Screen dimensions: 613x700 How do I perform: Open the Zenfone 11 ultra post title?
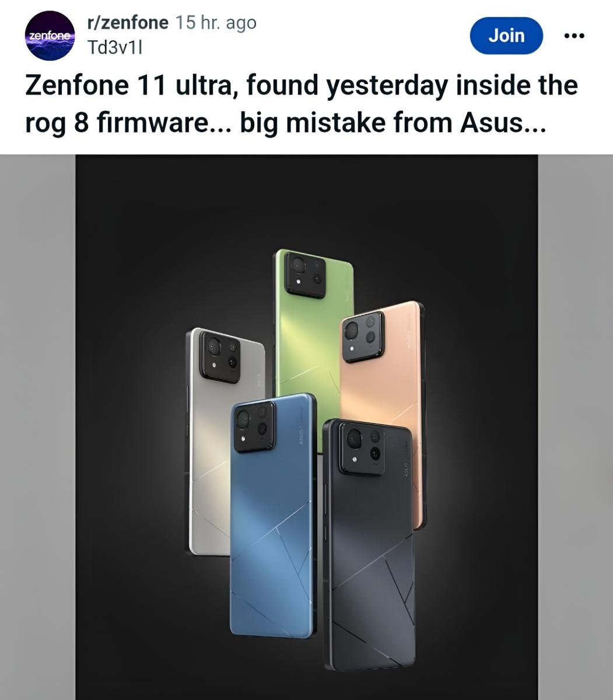click(302, 103)
